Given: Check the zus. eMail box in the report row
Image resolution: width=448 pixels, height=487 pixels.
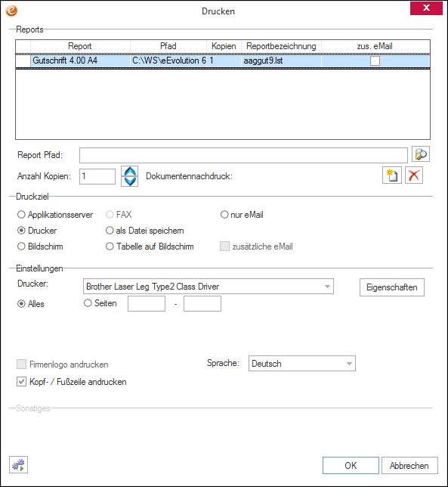Looking at the screenshot, I should click(375, 60).
